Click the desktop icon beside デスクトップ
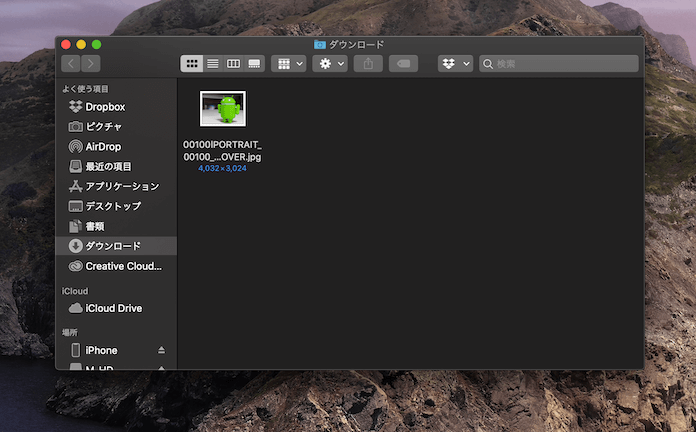Viewport: 696px width, 432px height. tap(75, 206)
